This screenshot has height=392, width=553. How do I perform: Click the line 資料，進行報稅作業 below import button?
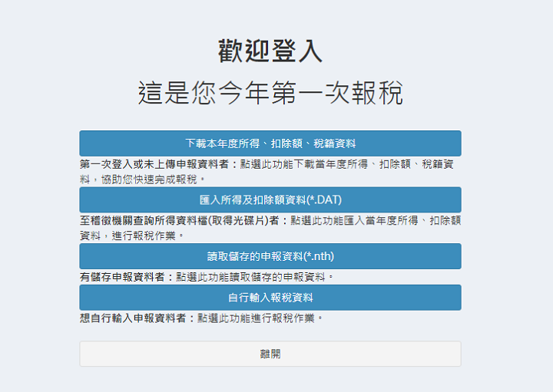click(131, 236)
